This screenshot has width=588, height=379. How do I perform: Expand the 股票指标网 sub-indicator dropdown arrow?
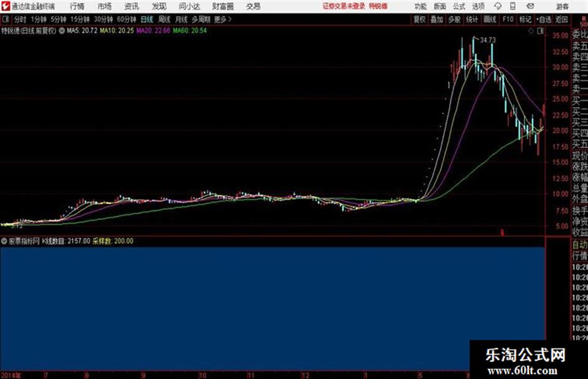pos(4,241)
